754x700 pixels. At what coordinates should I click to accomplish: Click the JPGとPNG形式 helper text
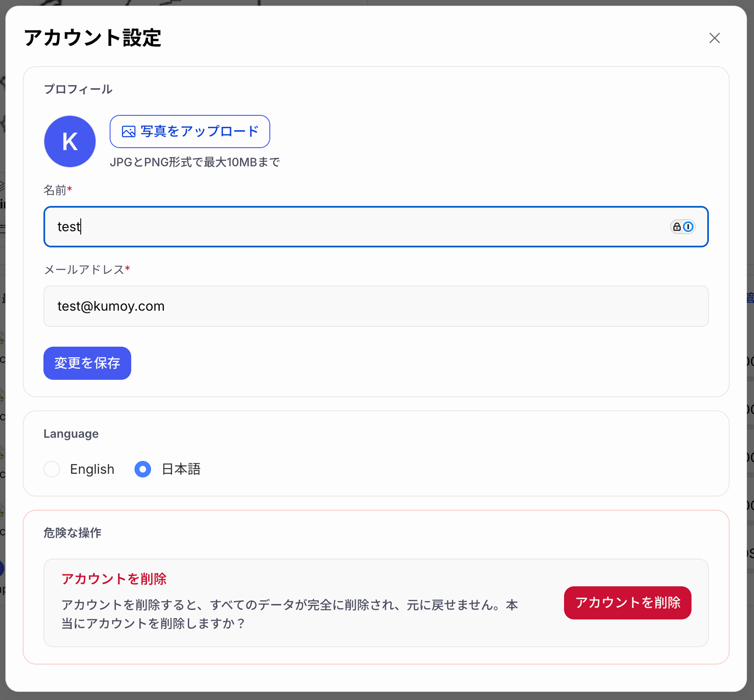pyautogui.click(x=195, y=162)
